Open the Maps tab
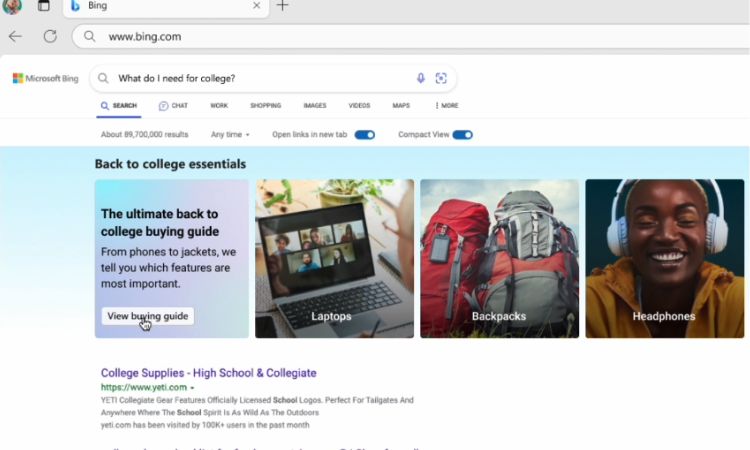 [x=401, y=106]
